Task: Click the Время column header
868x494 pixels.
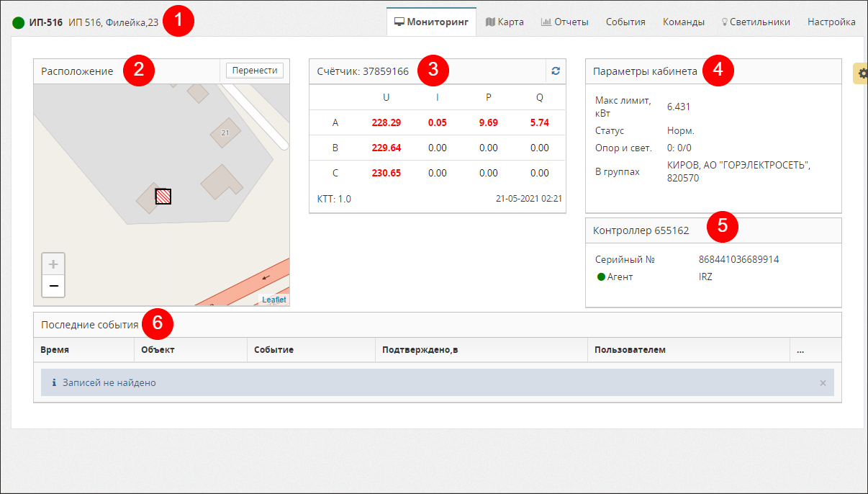Action: [55, 350]
